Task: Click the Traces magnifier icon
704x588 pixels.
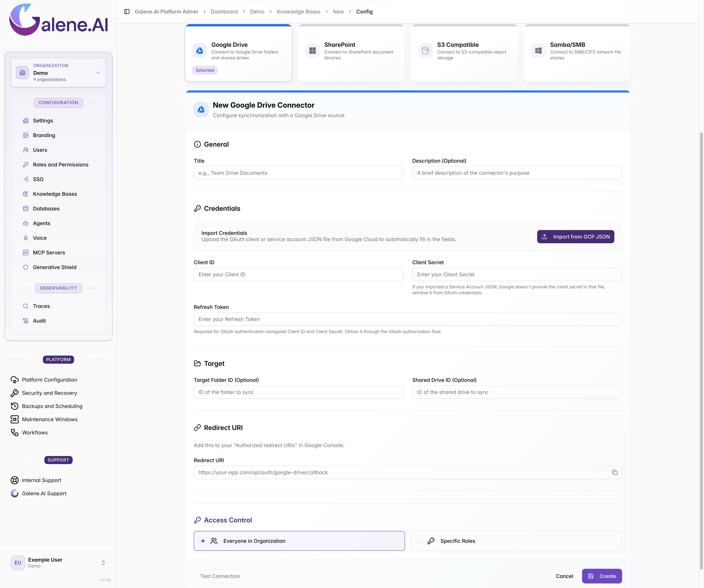Action: [25, 306]
